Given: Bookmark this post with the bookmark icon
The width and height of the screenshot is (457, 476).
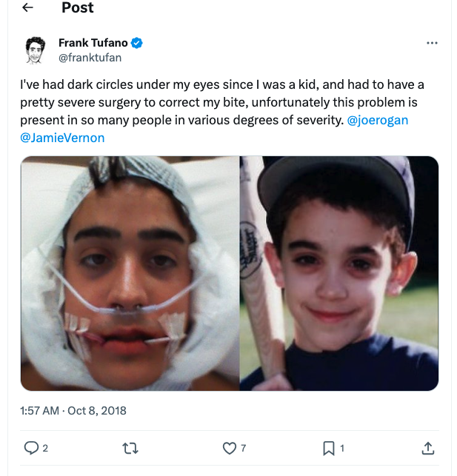Looking at the screenshot, I should point(328,448).
